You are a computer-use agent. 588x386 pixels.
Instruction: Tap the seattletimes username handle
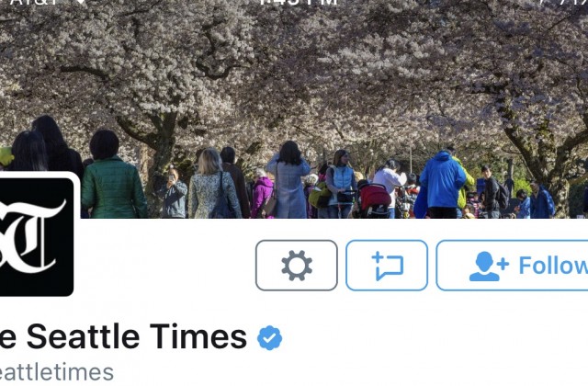[x=57, y=372]
